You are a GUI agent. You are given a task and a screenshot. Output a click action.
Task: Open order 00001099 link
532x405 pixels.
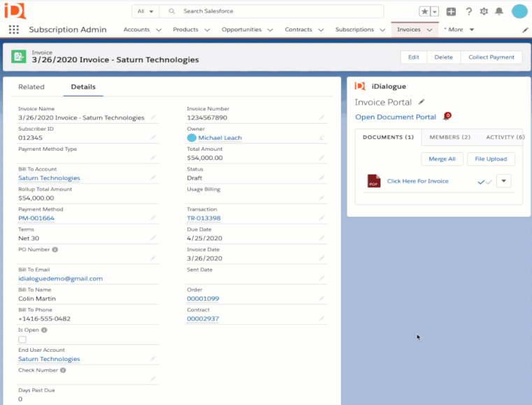point(203,298)
